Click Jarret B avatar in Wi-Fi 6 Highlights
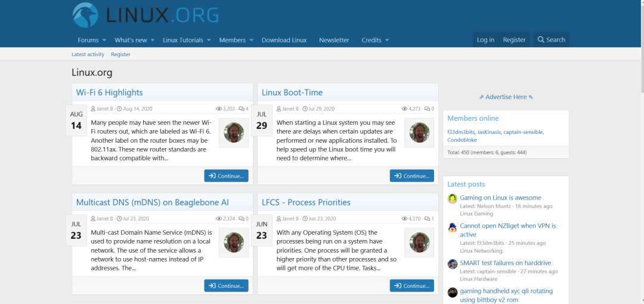 click(234, 133)
